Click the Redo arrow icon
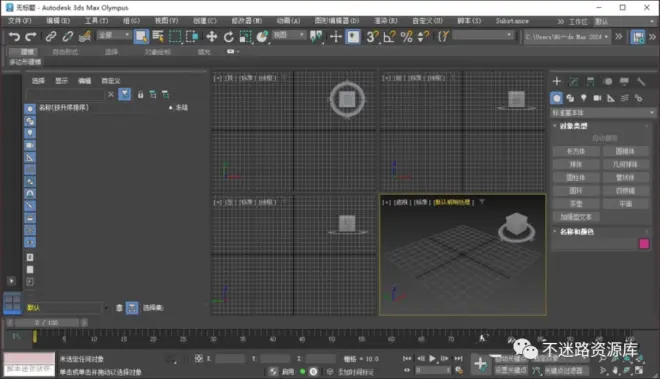 pyautogui.click(x=31, y=37)
